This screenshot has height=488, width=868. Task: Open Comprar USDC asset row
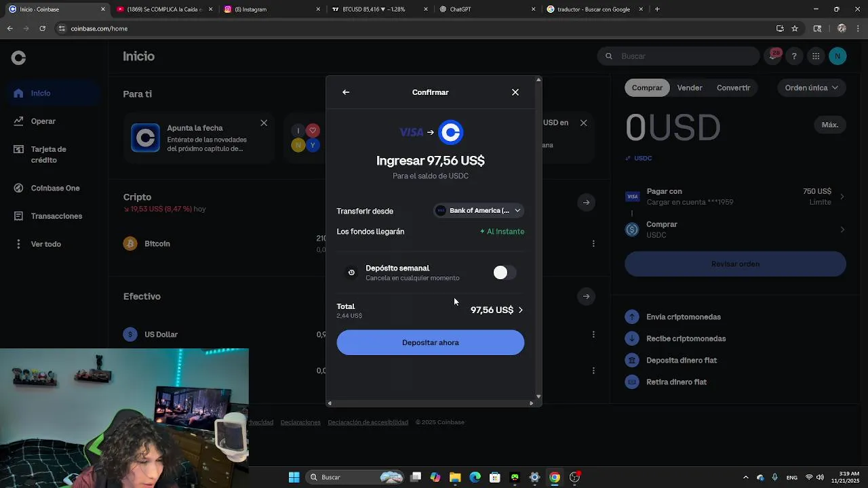tap(735, 230)
